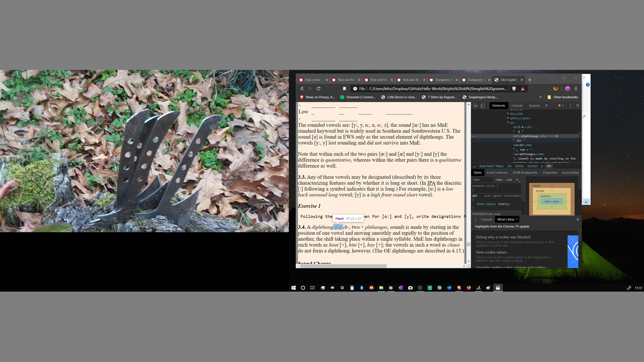Open the Event Listeners tab
The height and width of the screenshot is (362, 644).
click(x=497, y=172)
